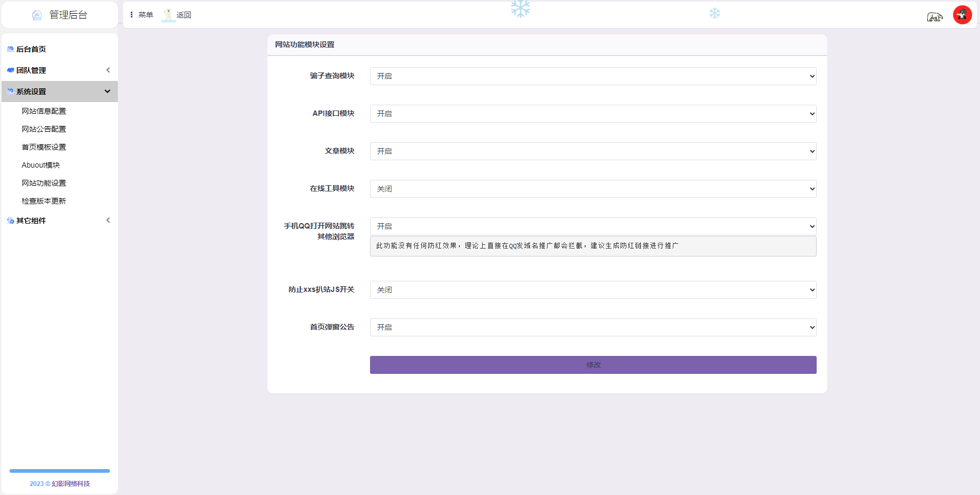Click the 幻影网络科技 footer link

(x=71, y=484)
